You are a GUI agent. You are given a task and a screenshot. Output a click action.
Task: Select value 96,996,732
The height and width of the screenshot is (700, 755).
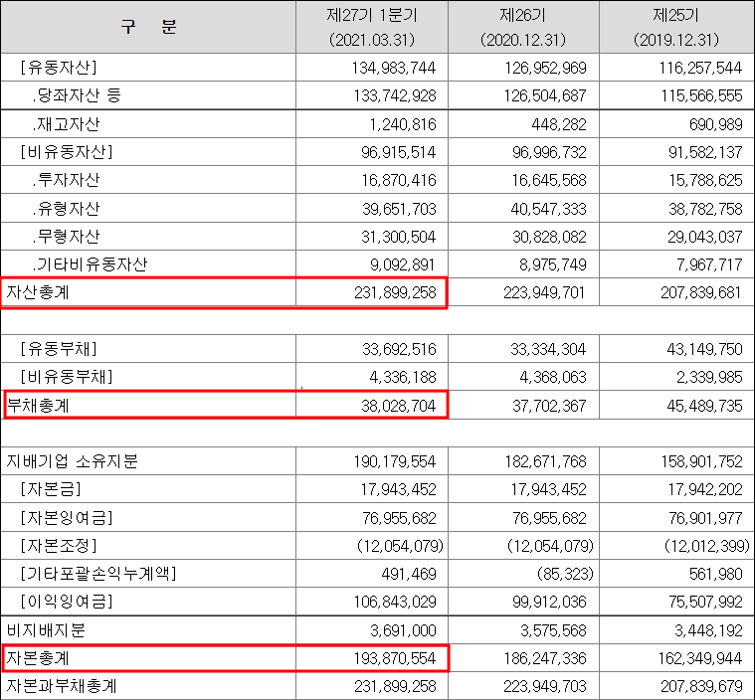(549, 152)
